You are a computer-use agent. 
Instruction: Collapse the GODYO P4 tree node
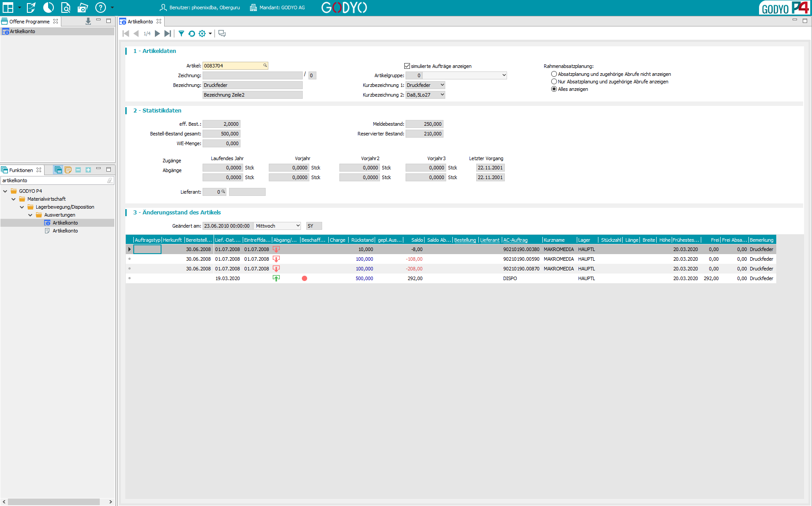5,191
